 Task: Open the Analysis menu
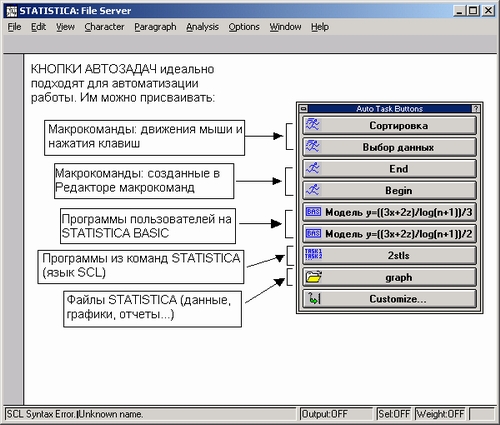pyautogui.click(x=202, y=27)
